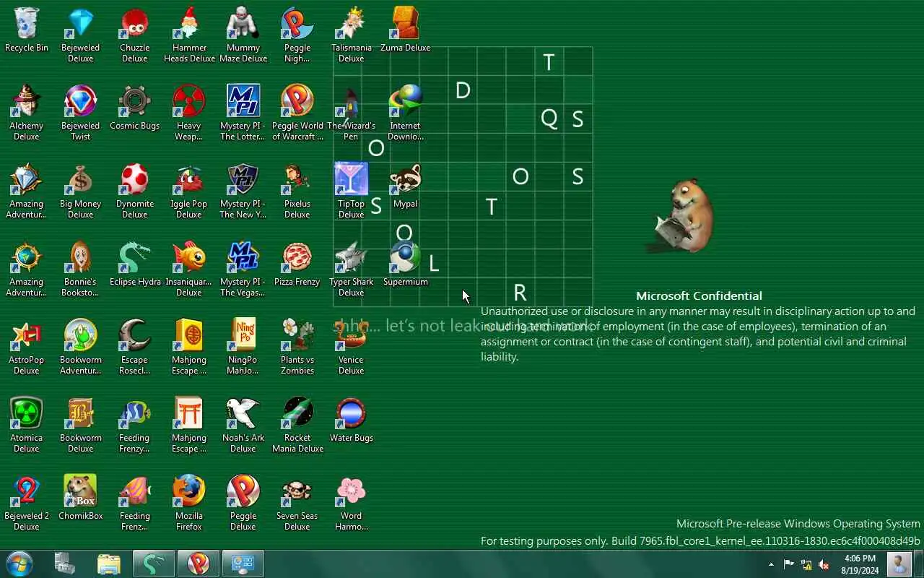Open Mystery PI The Lottery shortcut
The height and width of the screenshot is (578, 924).
point(243,113)
